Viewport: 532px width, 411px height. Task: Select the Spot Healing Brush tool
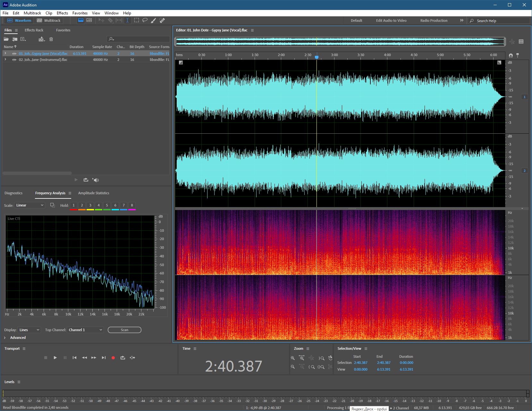click(162, 20)
